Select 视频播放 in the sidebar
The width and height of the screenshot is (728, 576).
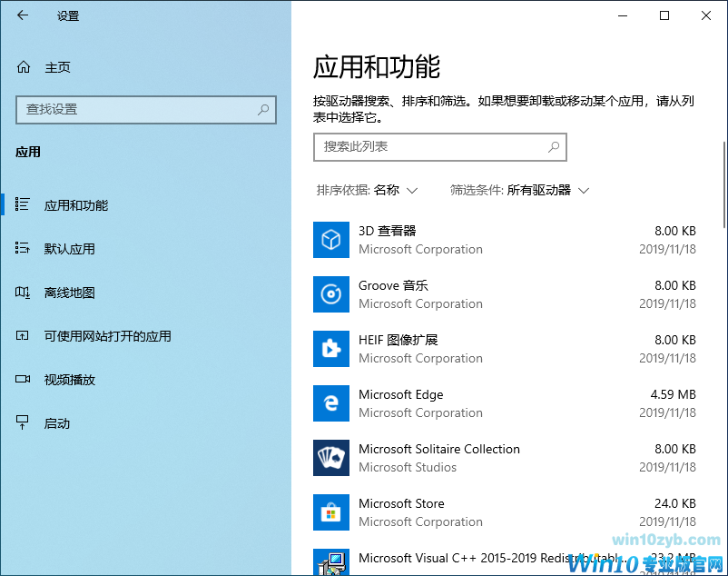(70, 380)
